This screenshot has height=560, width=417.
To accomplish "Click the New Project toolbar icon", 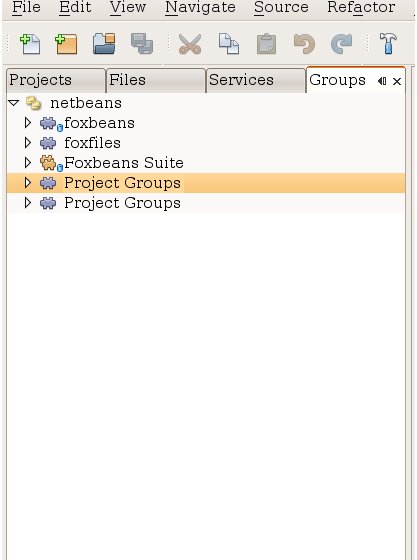I will (x=66, y=44).
